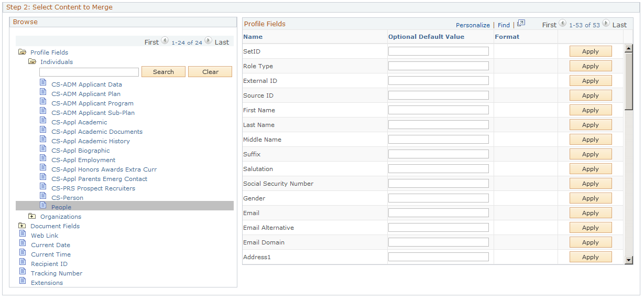Click document icon beside Current Date

point(23,244)
